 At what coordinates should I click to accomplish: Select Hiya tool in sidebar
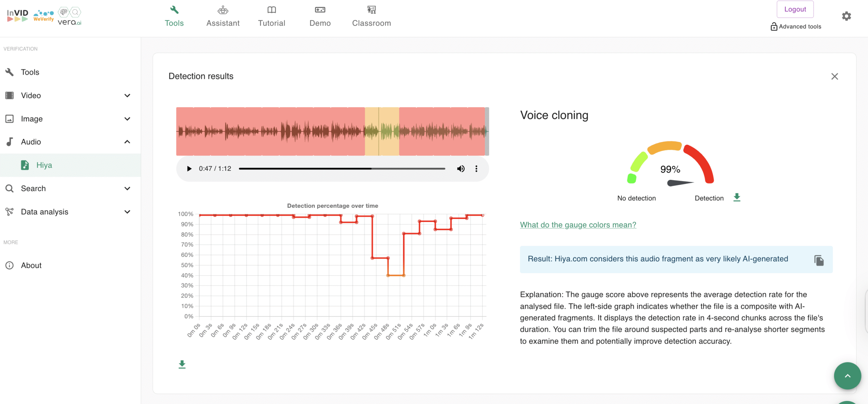tap(44, 165)
